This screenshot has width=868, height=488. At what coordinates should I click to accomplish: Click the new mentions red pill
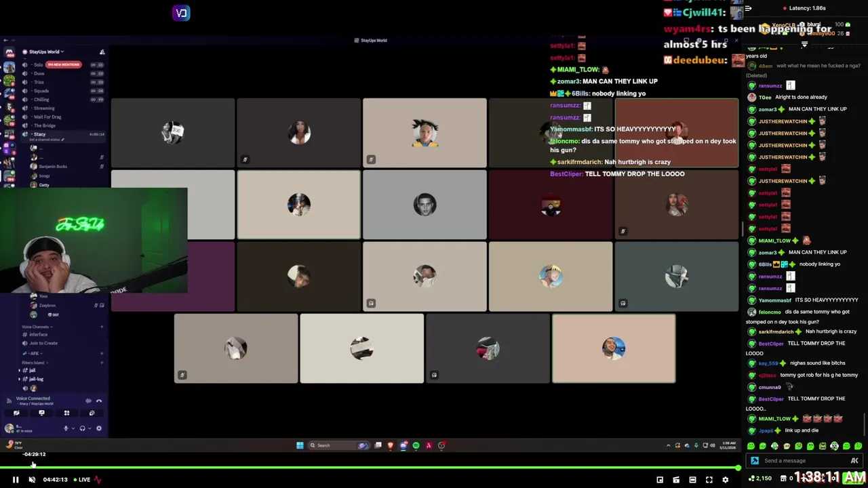tap(63, 64)
